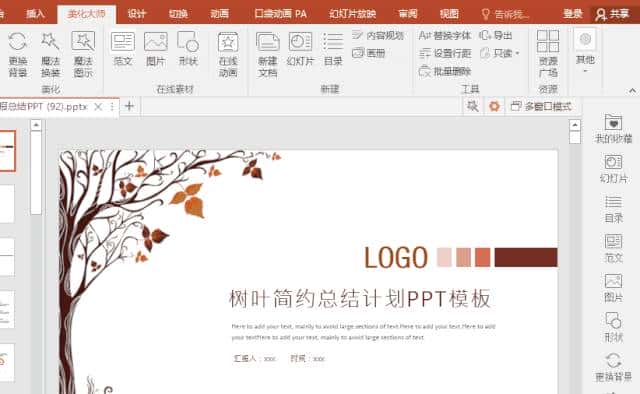Click the 设置行距 tool

(445, 53)
